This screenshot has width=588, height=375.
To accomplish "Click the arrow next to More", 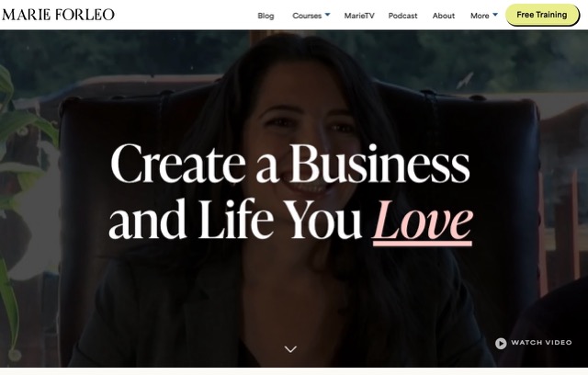I will click(494, 15).
